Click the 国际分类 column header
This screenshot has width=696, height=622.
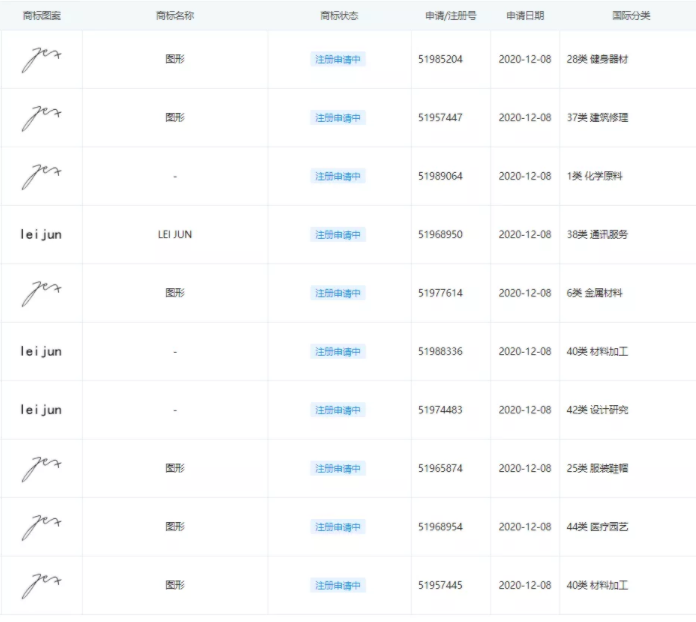pos(630,16)
